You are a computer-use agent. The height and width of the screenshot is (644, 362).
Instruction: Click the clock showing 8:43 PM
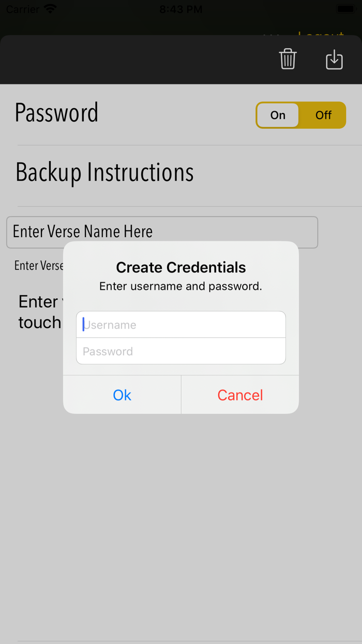point(180,9)
